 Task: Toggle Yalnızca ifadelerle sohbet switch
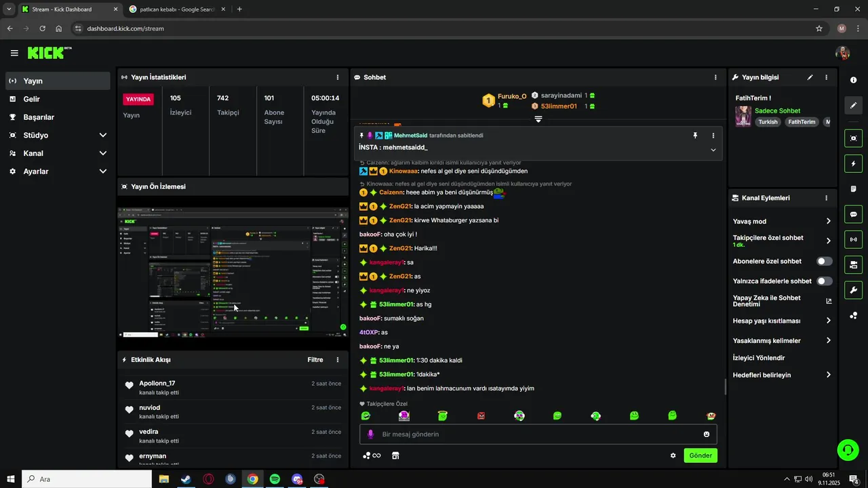[824, 281]
